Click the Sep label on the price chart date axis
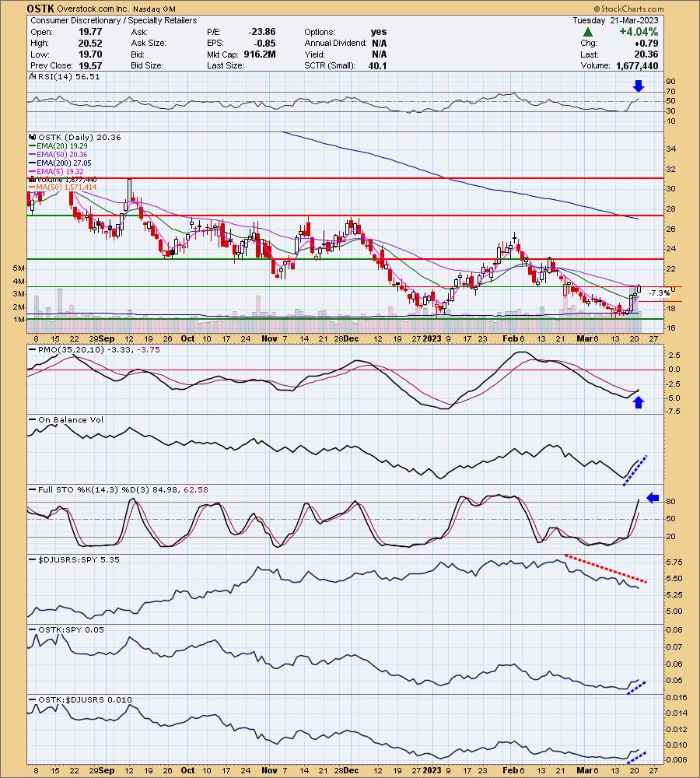This screenshot has height=778, width=700. [106, 339]
